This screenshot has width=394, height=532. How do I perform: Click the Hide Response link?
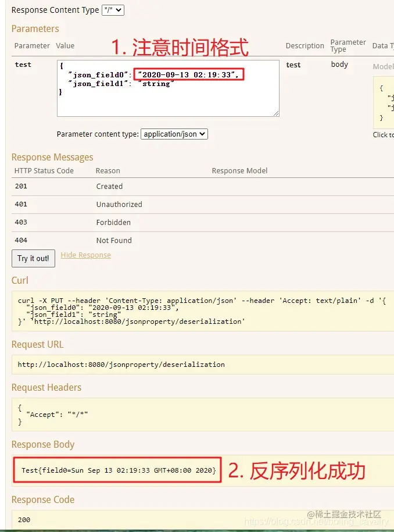pos(86,255)
